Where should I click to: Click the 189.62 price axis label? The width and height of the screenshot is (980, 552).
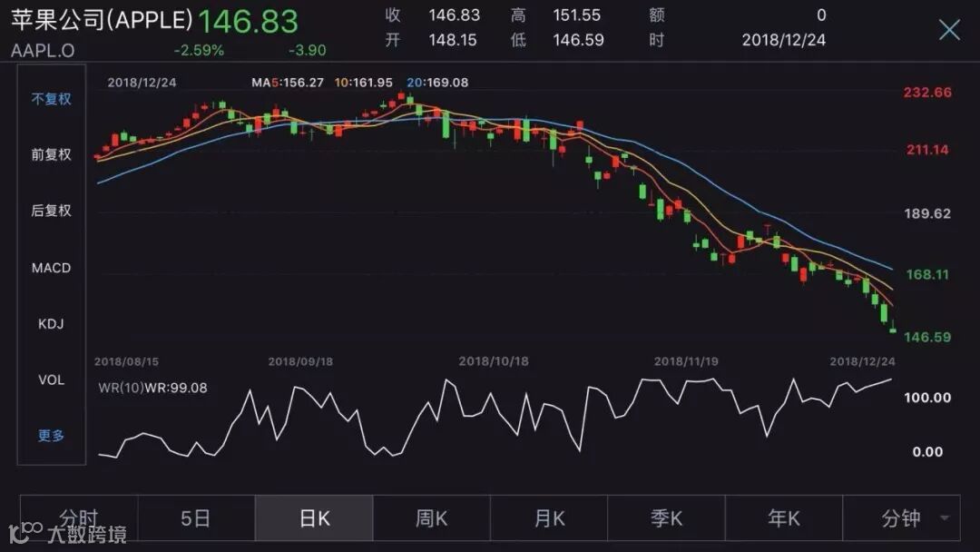click(x=927, y=213)
